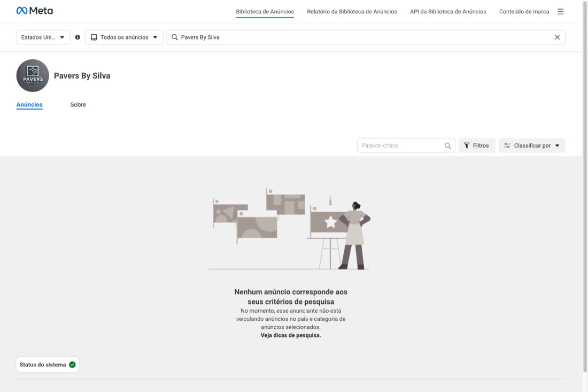The width and height of the screenshot is (588, 392).
Task: Click the page vertical scrollbar
Action: [x=585, y=188]
